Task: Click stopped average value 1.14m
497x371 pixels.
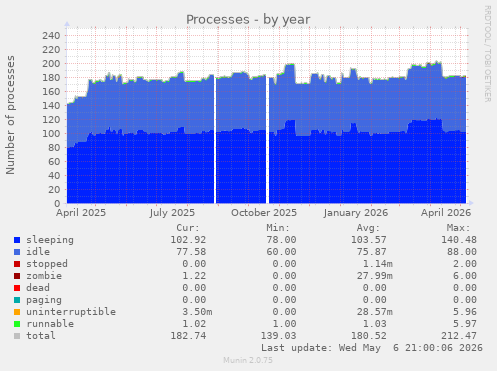Action: (x=378, y=264)
